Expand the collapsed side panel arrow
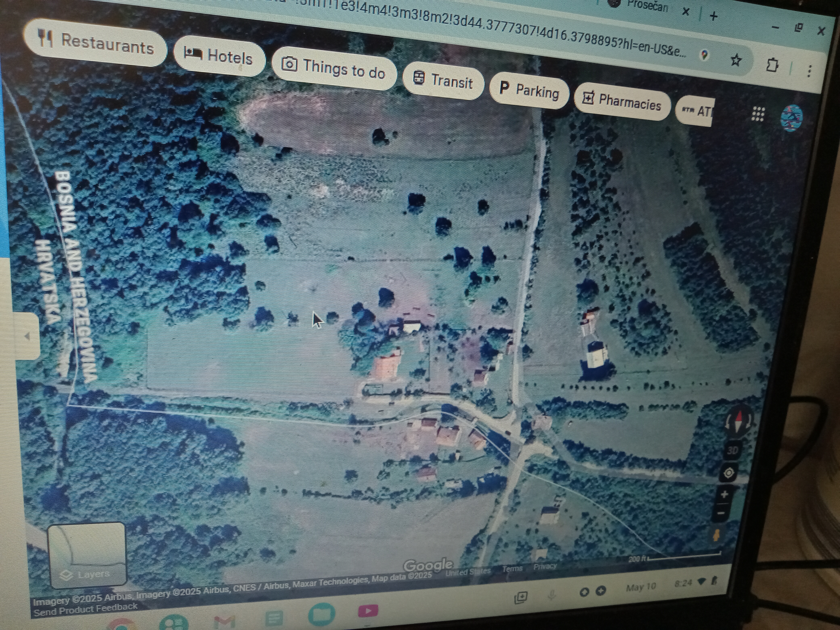840x630 pixels. pos(27,336)
